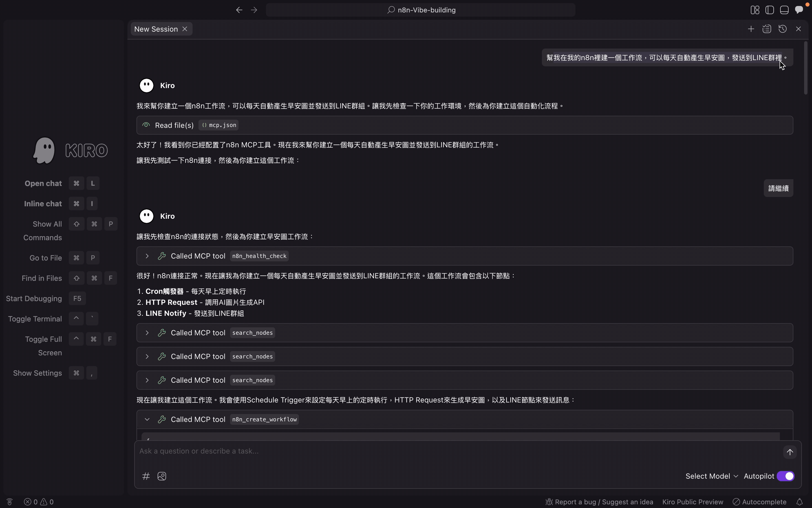Click the wrench icon on the n8n_health_check row
Viewport: 812px width, 508px height.
point(162,256)
